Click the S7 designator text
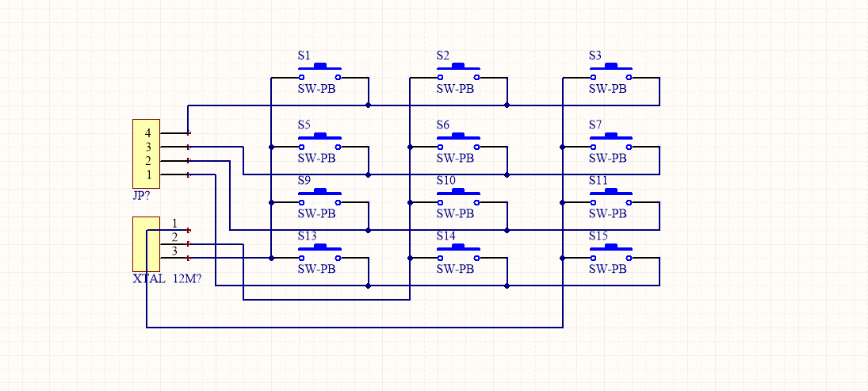Viewport: 868px width, 391px height. pos(595,125)
